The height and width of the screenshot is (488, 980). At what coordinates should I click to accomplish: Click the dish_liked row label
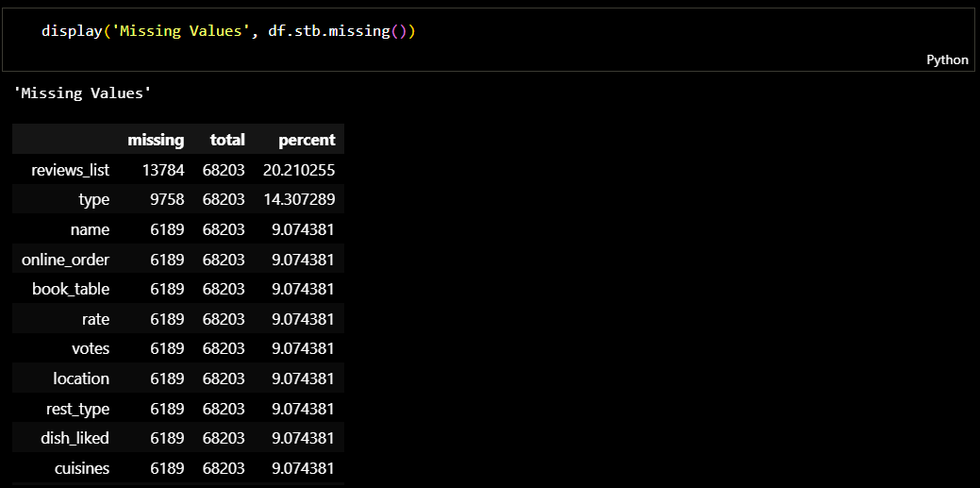point(75,438)
